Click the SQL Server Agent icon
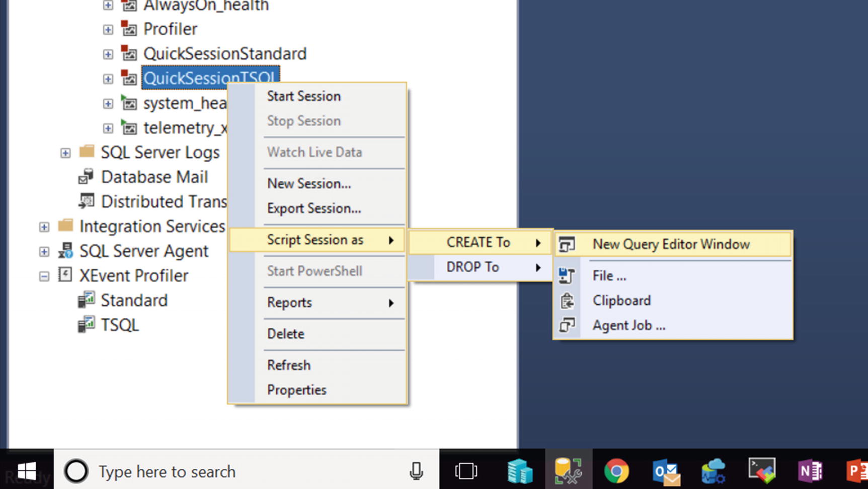868x489 pixels. (x=65, y=250)
